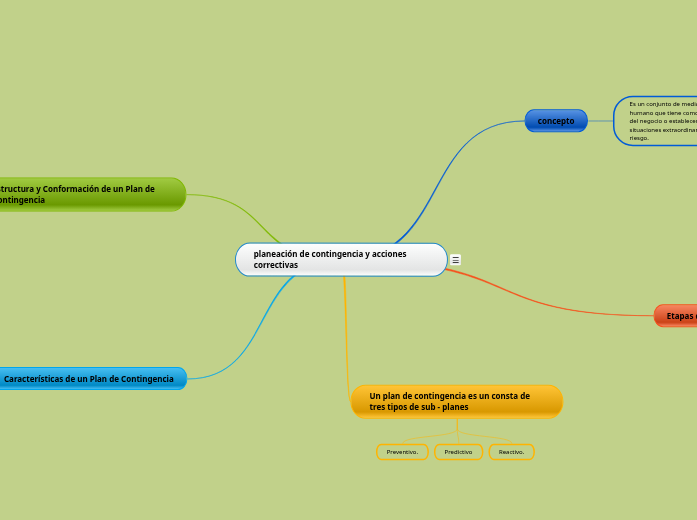697x520 pixels.
Task: Select the yellow 'Un plan de contingencia es…' node
Action: click(456, 402)
